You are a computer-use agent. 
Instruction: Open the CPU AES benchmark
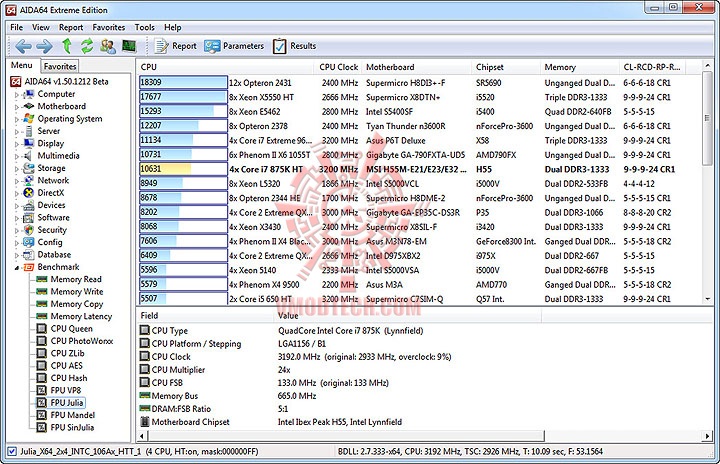coord(67,366)
